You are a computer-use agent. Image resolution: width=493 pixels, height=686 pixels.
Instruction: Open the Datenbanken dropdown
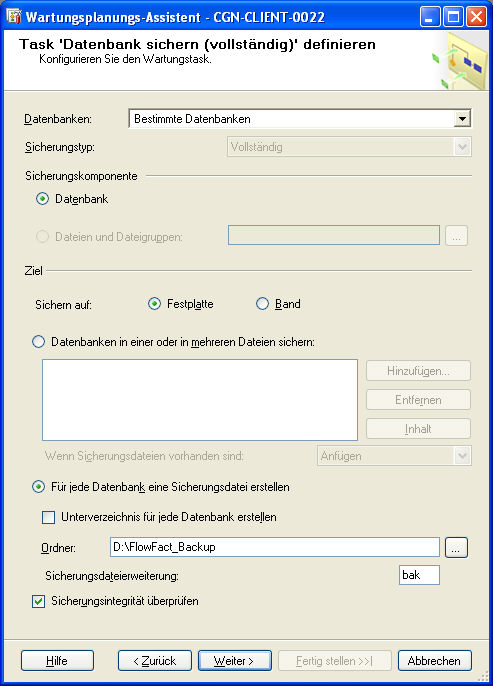tap(462, 119)
